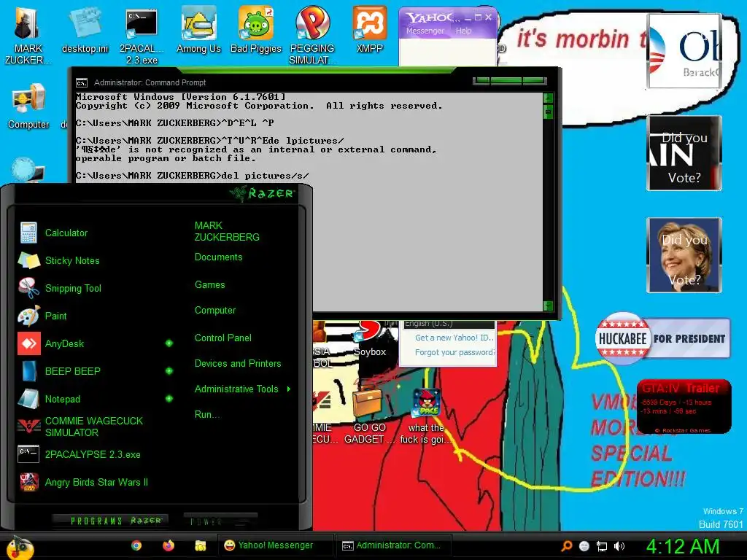
Task: Open the Run... dialog entry
Action: (206, 415)
